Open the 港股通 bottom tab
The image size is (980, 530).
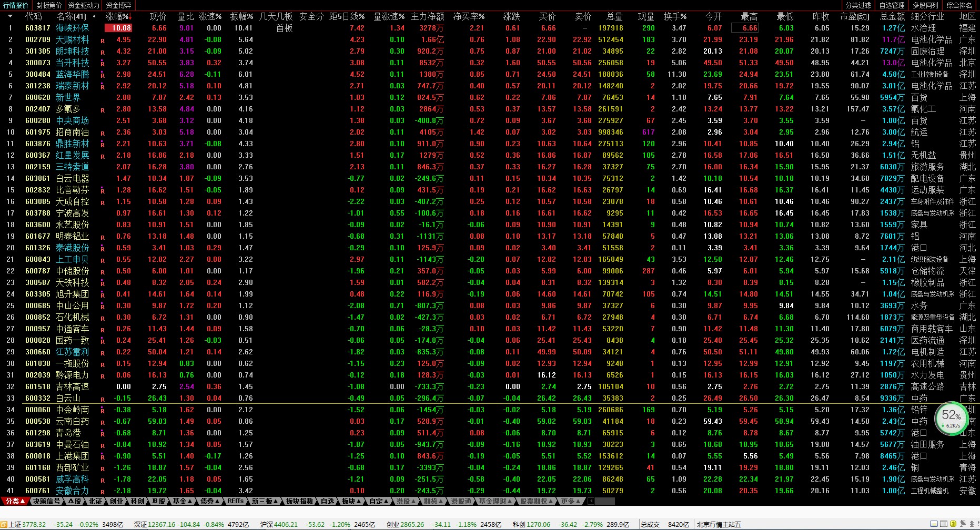(460, 501)
